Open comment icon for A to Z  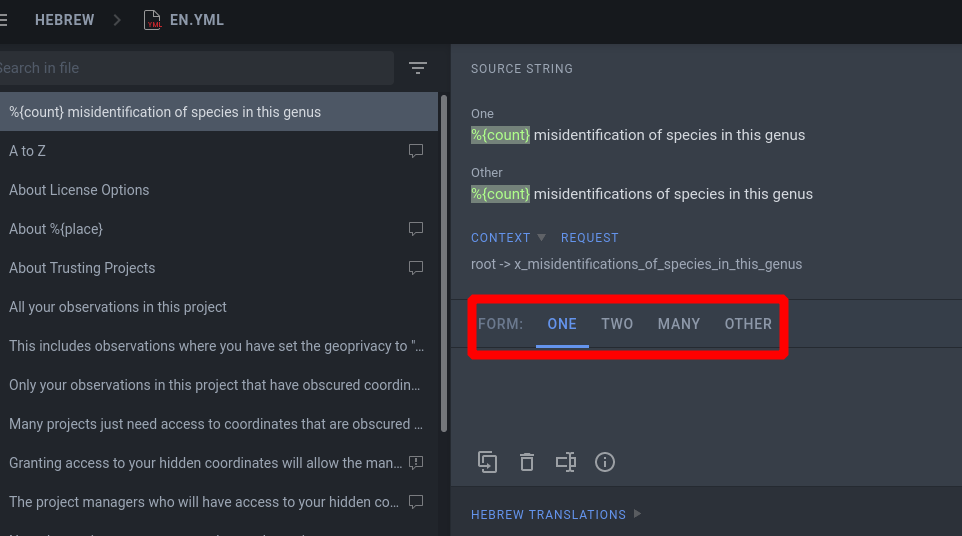416,151
